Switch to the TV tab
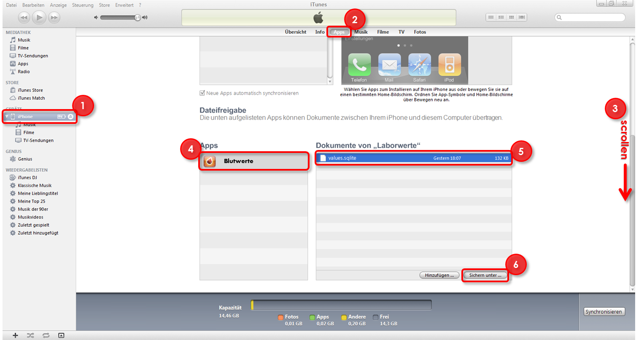The height and width of the screenshot is (340, 644). pyautogui.click(x=401, y=32)
